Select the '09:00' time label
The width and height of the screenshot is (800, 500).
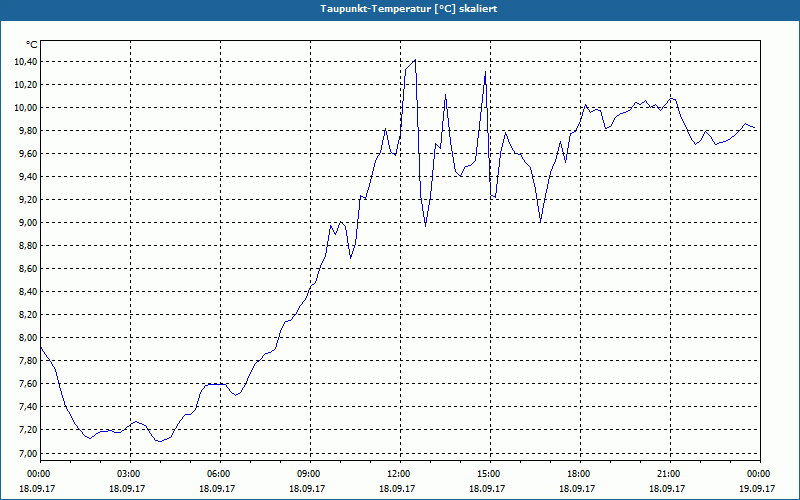310,474
